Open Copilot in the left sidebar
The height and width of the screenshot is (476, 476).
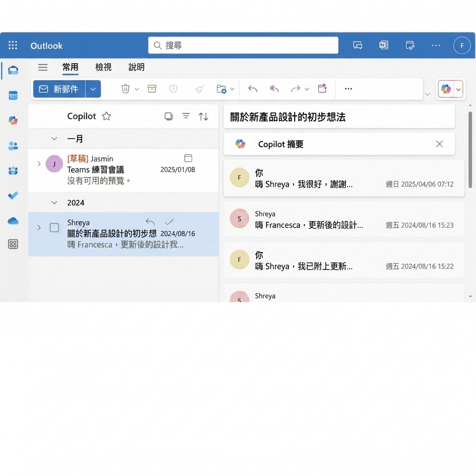[13, 120]
